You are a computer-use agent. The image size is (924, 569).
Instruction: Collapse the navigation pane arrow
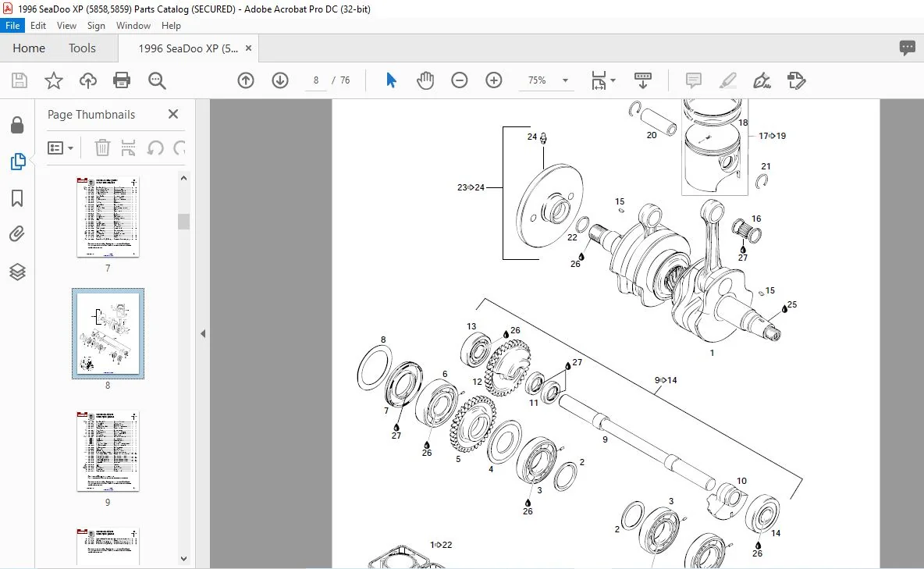[x=203, y=334]
